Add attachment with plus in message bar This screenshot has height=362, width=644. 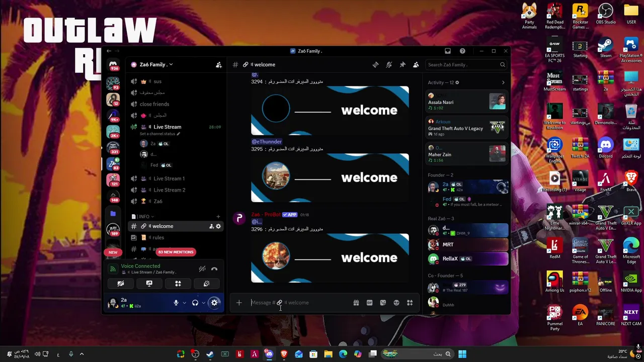(x=239, y=303)
